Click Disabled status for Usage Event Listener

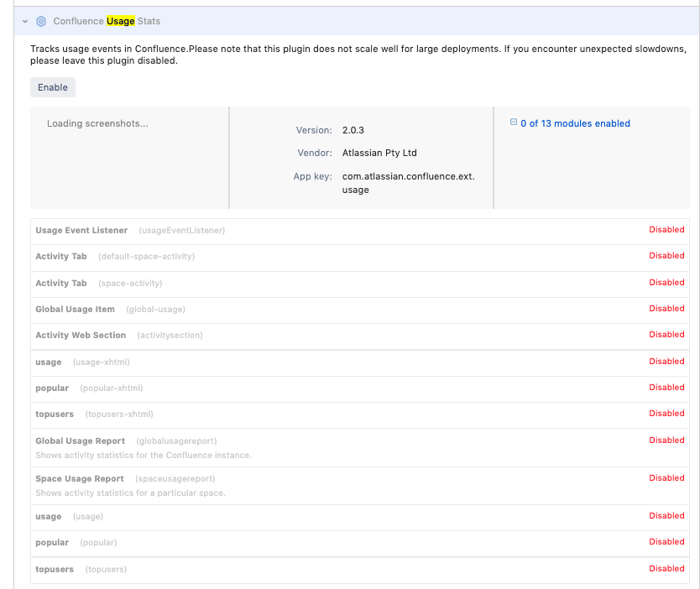coord(666,230)
